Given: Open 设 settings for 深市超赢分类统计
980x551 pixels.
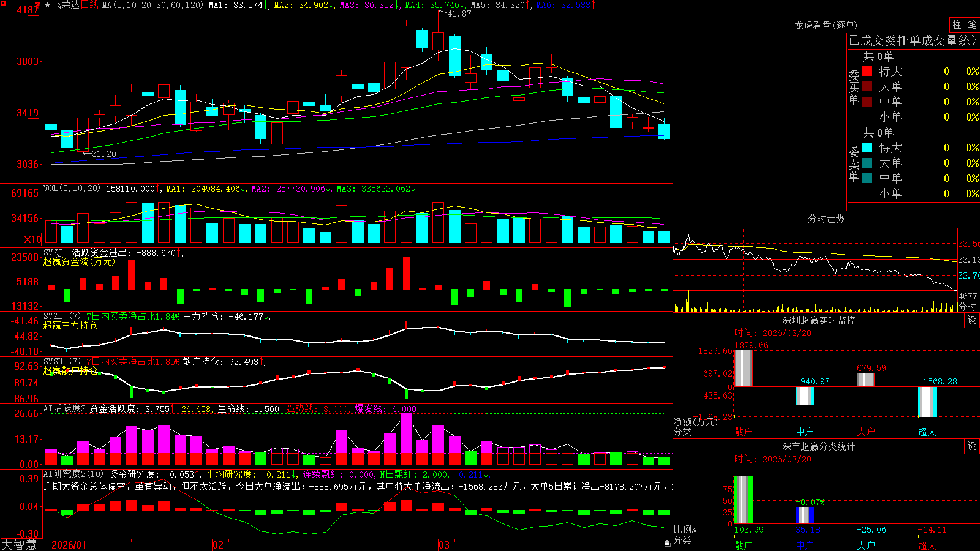Looking at the screenshot, I should (x=972, y=446).
